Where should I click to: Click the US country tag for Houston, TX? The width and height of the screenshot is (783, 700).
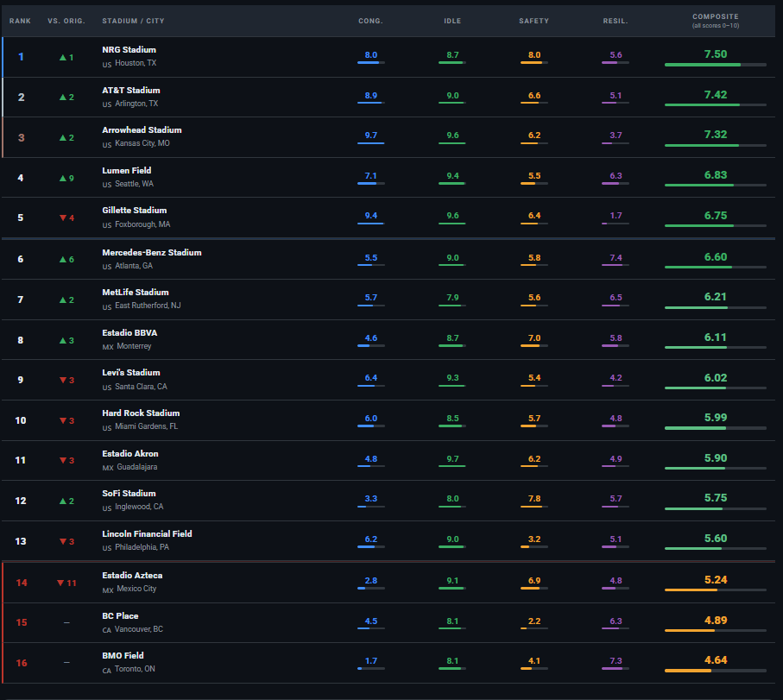[x=107, y=65]
